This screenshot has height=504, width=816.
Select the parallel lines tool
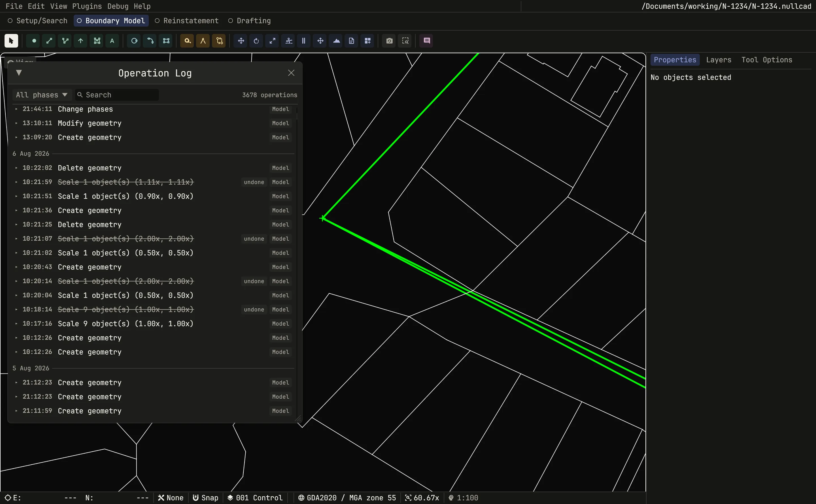pyautogui.click(x=304, y=41)
